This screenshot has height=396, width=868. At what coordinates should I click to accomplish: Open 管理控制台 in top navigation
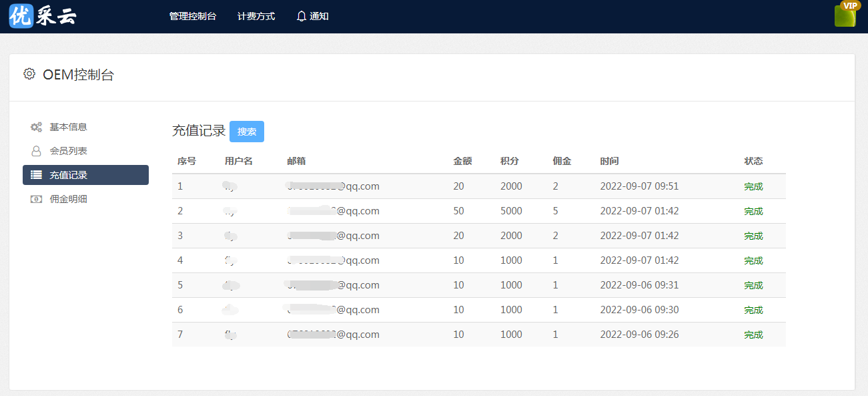[x=193, y=16]
